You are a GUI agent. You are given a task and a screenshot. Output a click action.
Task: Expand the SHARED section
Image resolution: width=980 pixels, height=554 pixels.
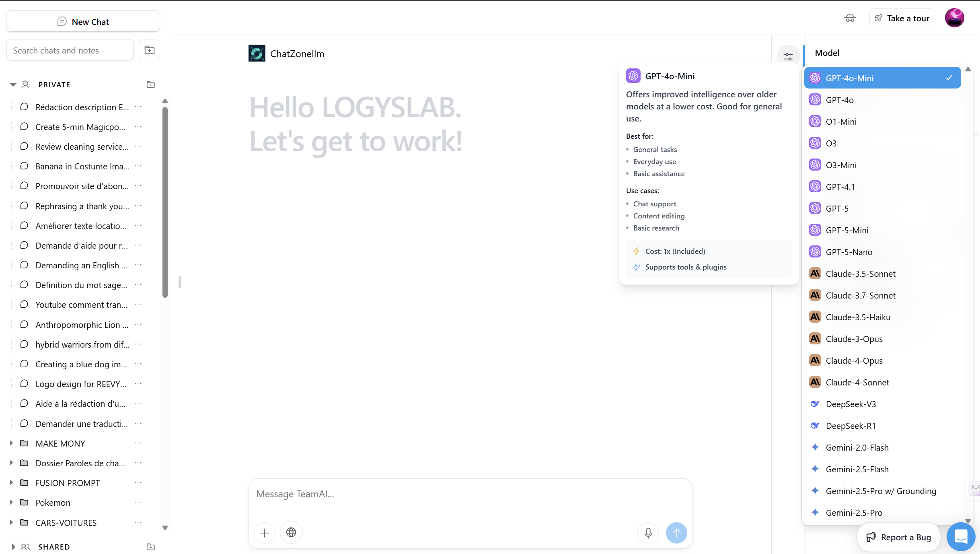(13, 547)
